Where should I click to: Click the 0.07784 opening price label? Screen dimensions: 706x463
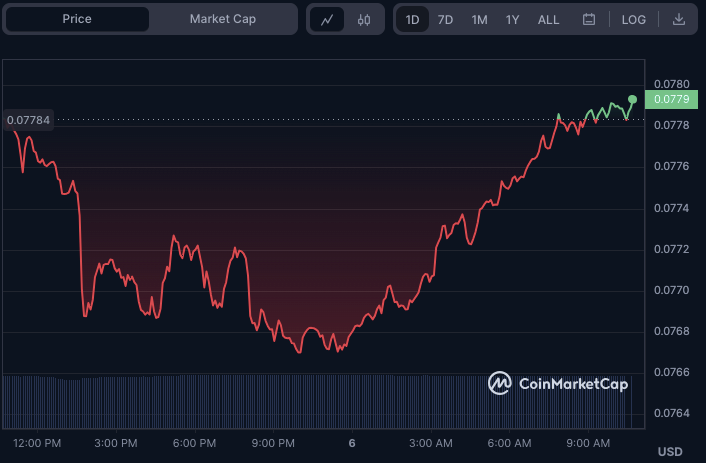[28, 120]
